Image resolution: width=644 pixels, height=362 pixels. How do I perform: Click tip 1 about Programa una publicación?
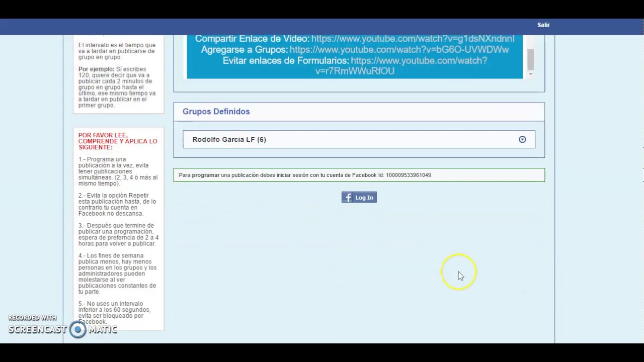coord(118,171)
